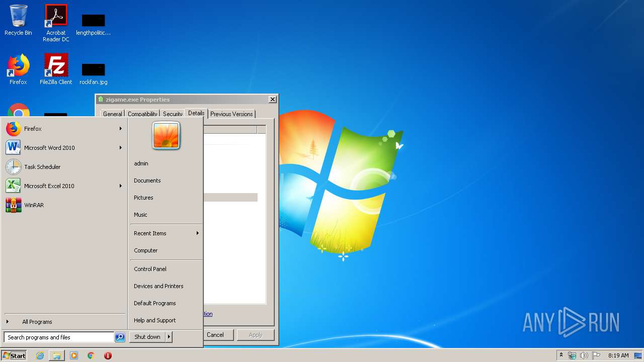Open Firefox desktop shortcut
Viewport: 644px width, 362px height.
(18, 69)
